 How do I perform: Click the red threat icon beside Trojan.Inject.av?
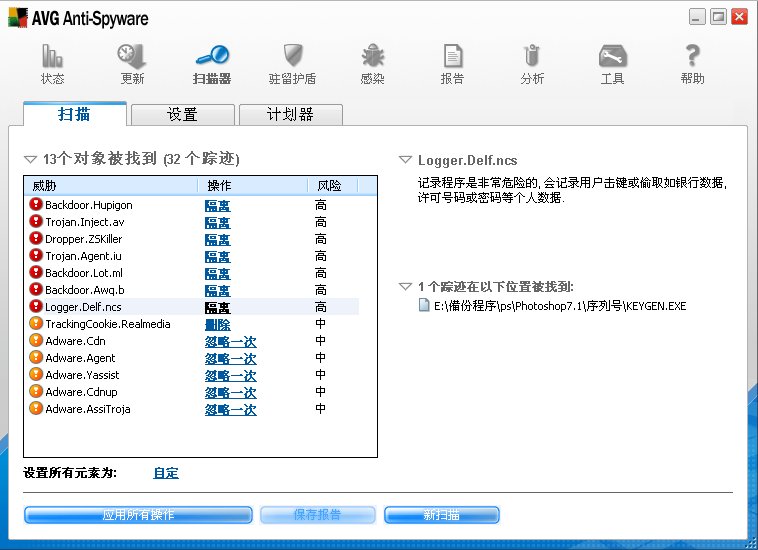click(36, 221)
